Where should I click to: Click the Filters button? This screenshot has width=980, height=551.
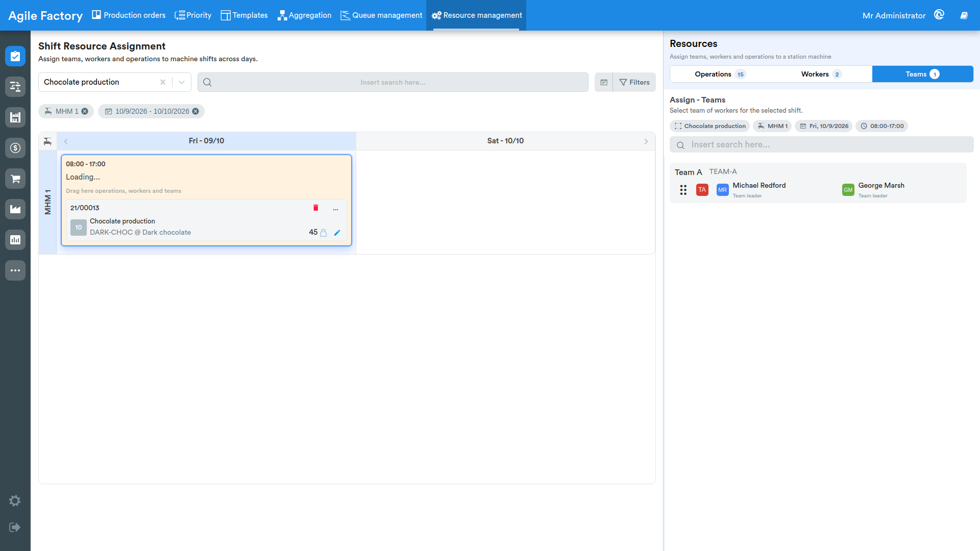634,82
